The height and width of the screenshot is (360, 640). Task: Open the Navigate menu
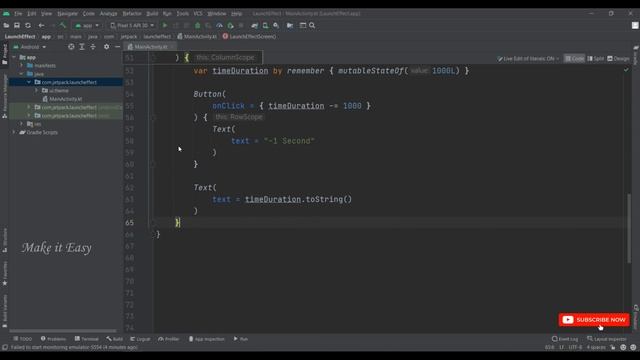pyautogui.click(x=67, y=13)
